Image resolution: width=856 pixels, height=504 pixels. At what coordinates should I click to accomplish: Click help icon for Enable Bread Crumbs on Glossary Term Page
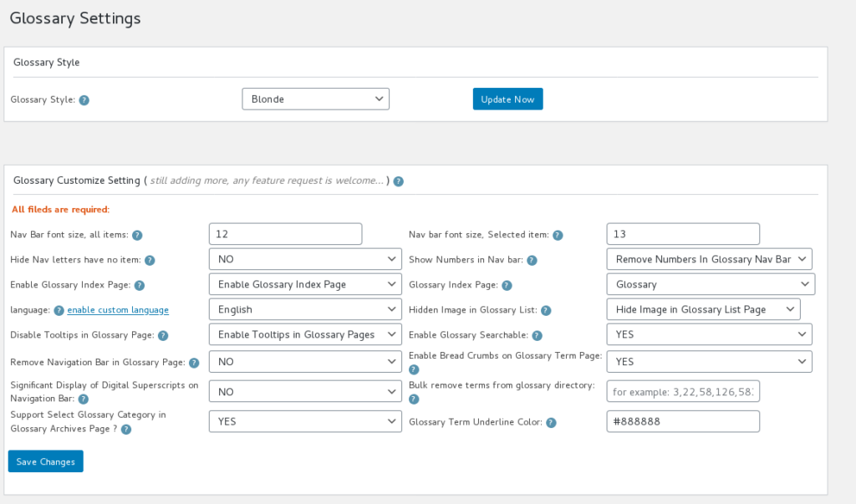pyautogui.click(x=414, y=369)
